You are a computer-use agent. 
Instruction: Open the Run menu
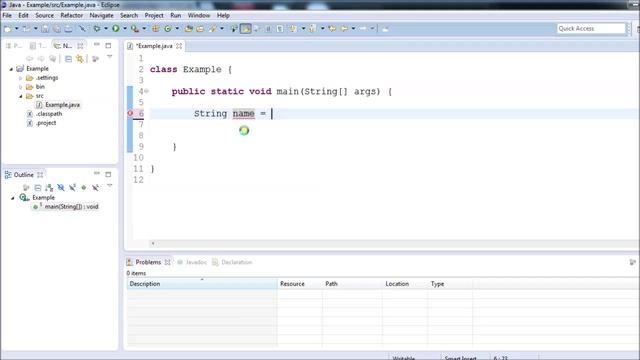point(176,16)
